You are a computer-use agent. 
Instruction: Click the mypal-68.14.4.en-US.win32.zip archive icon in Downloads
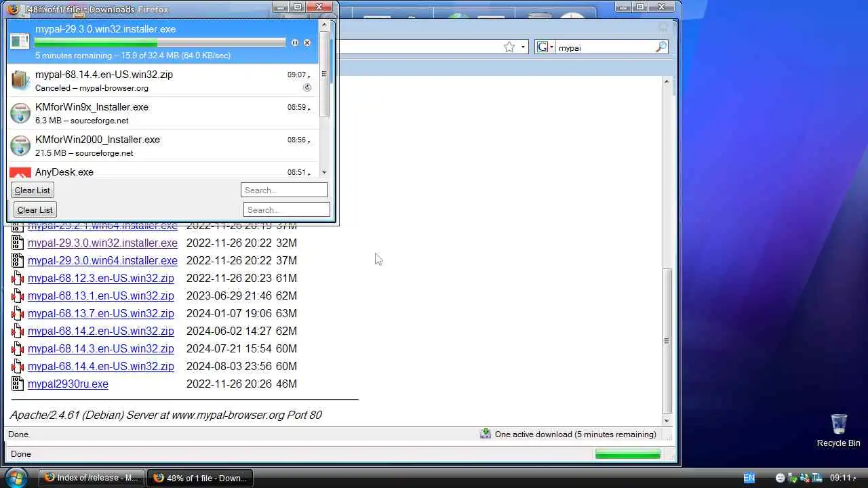pyautogui.click(x=20, y=81)
